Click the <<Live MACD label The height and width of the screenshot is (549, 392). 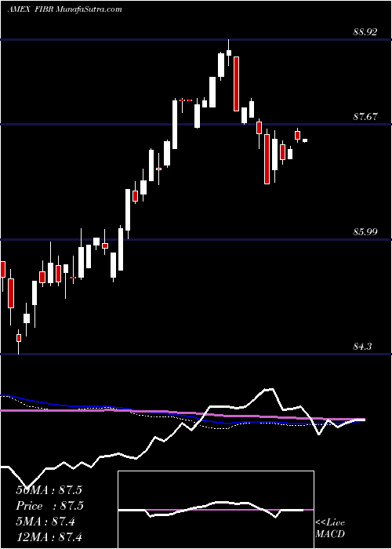click(330, 528)
